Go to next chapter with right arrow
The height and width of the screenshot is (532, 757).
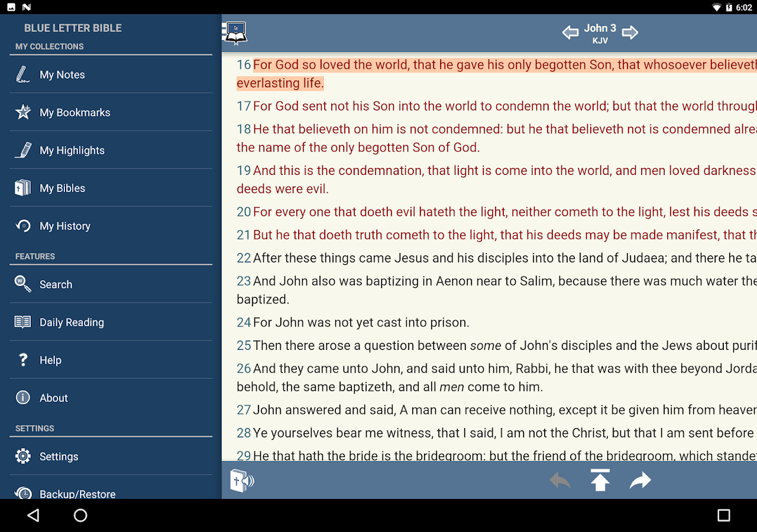coord(630,33)
